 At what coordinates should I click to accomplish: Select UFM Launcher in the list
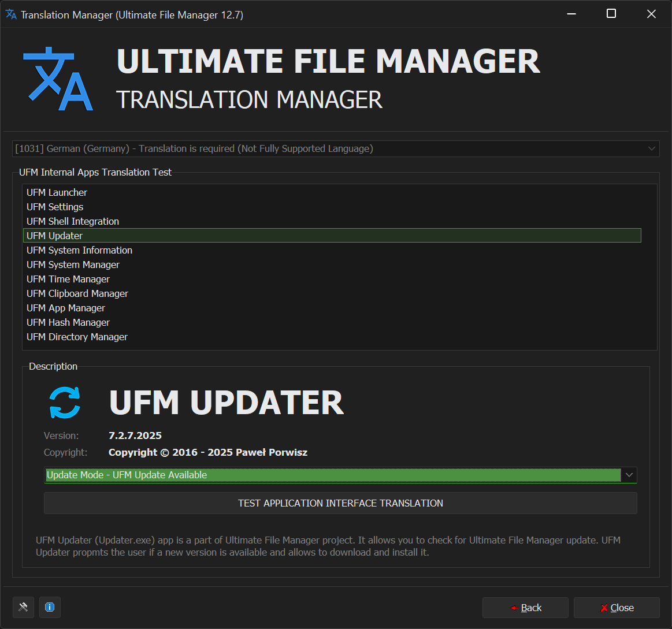tap(57, 192)
